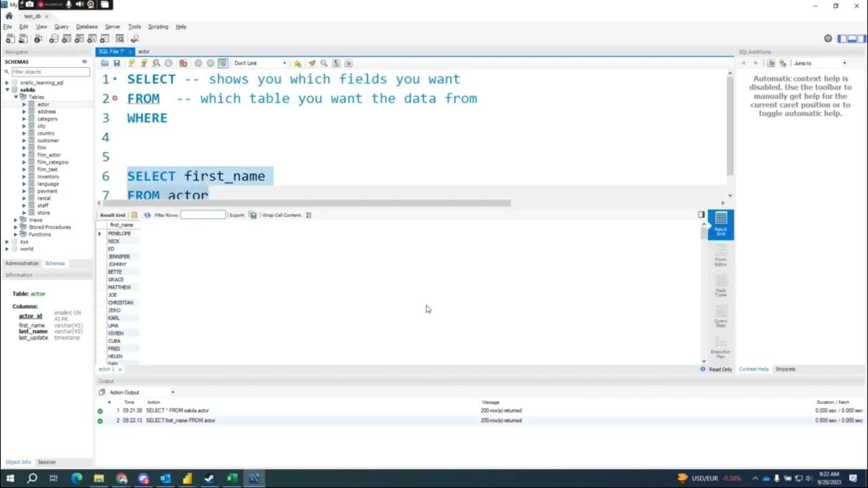Click the Query Stats side button
This screenshot has width=868, height=488.
(721, 316)
